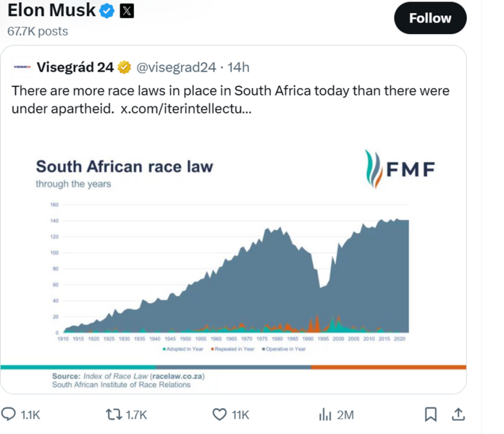Viewport: 504px width, 434px height.
Task: Open the South African race law chart image
Action: (233, 260)
